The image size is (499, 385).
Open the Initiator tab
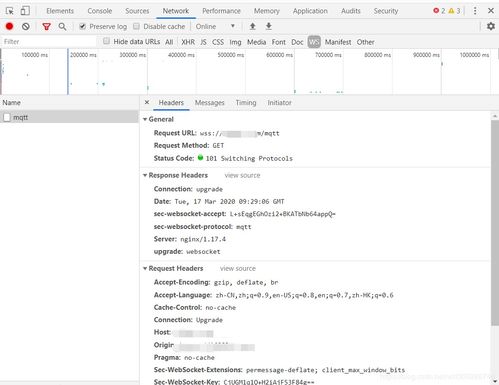point(279,103)
